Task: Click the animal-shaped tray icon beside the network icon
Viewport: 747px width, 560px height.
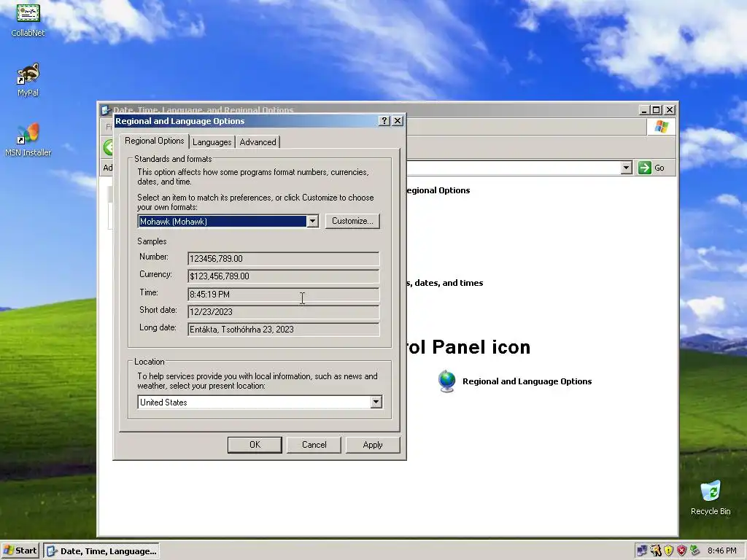Action: [x=656, y=551]
